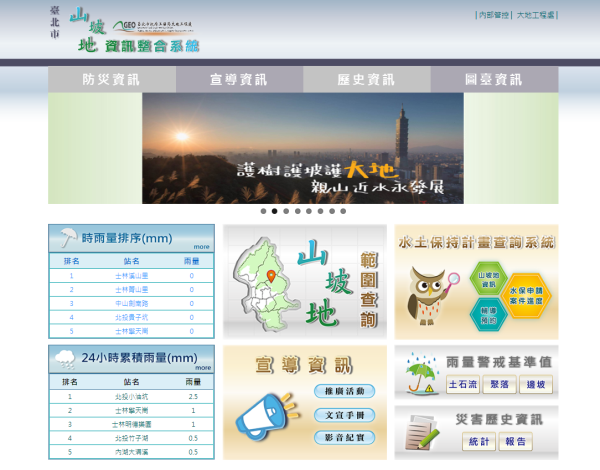This screenshot has width=600, height=470.
Task: Click the rain cloud icon beside 24小時累積雨量
Action: click(x=65, y=359)
